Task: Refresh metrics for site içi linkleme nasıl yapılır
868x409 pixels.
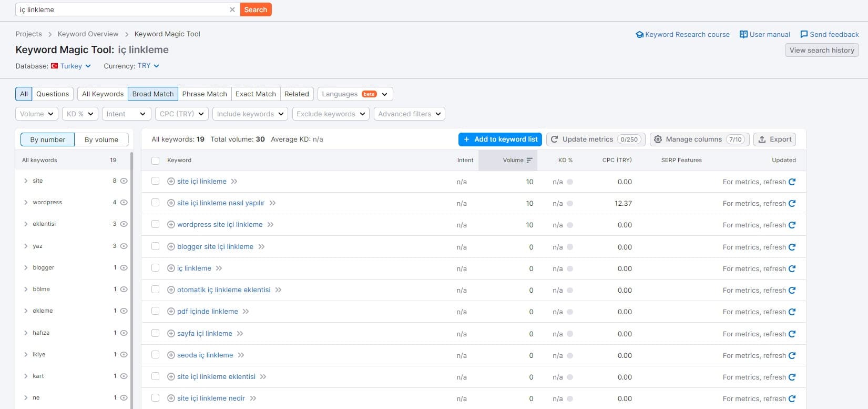Action: pyautogui.click(x=792, y=203)
